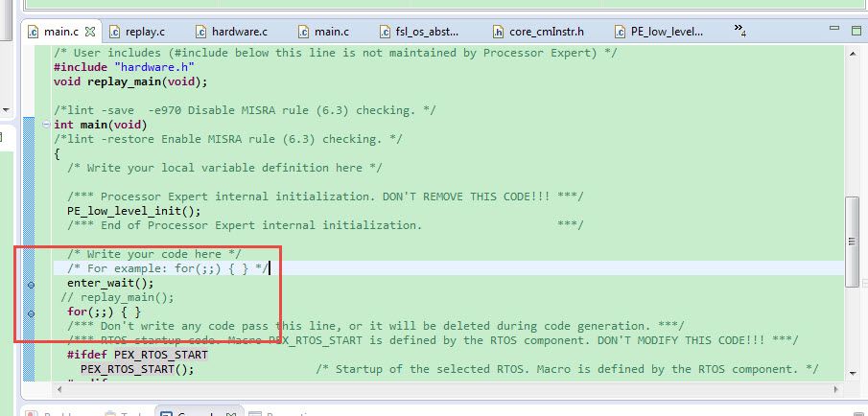Switch to the replay.c tab
Screen dimensions: 868x416
pos(138,32)
